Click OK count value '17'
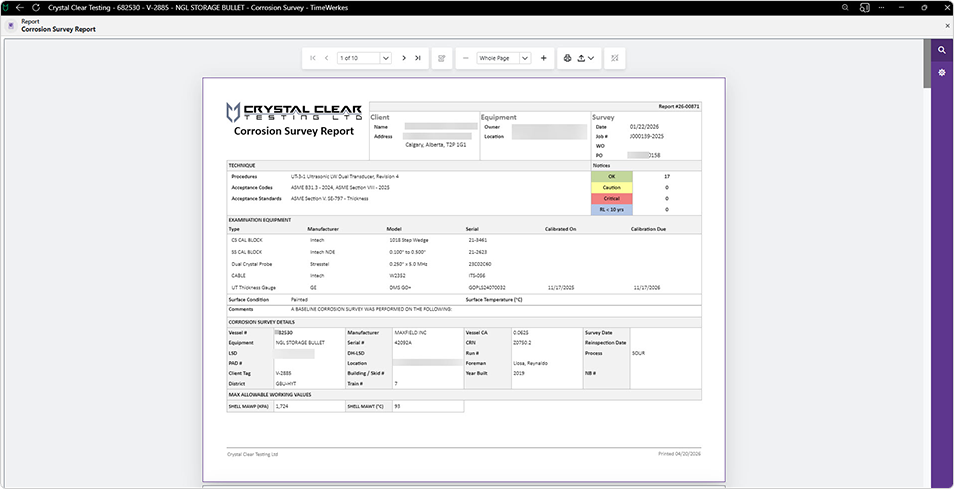This screenshot has height=489, width=954. pos(667,176)
